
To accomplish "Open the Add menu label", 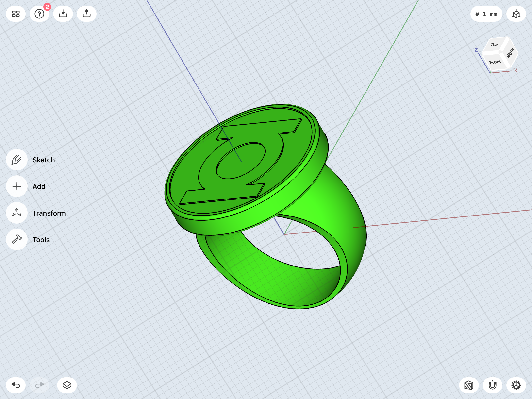I will click(x=39, y=187).
